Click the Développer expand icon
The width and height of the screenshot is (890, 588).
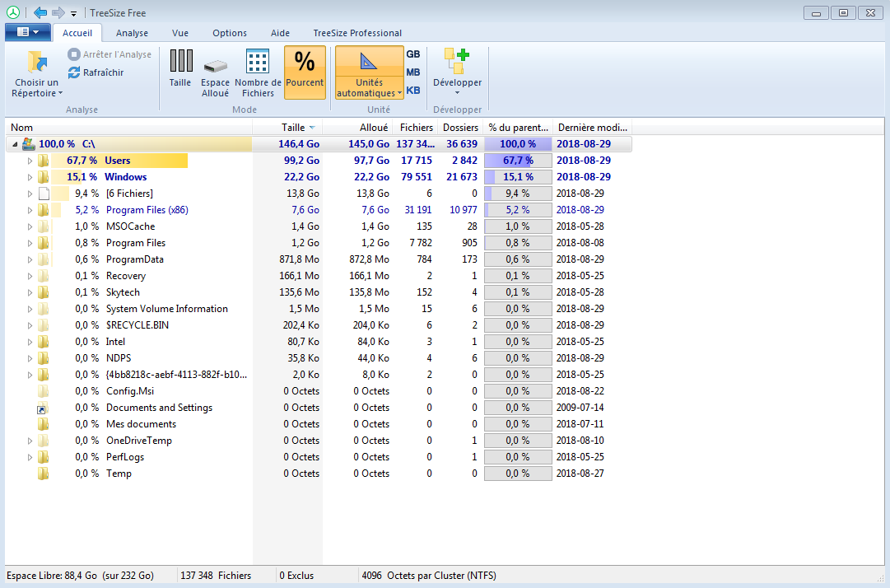(457, 63)
